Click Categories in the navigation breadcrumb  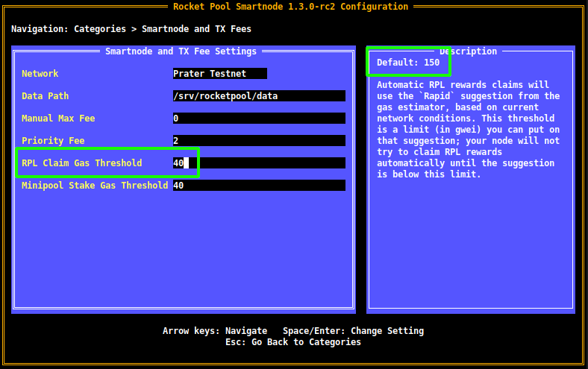click(x=100, y=29)
